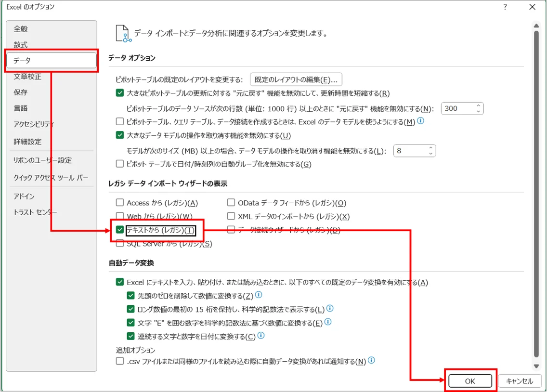Screen dimensions: 547x392
Task: Select 全般 category in sidebar
Action: coord(51,29)
